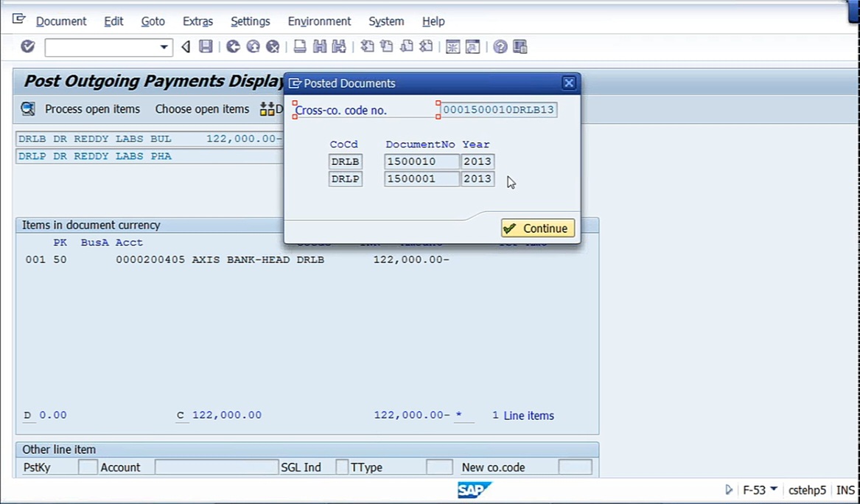Click the Find binoculars icon

[319, 46]
